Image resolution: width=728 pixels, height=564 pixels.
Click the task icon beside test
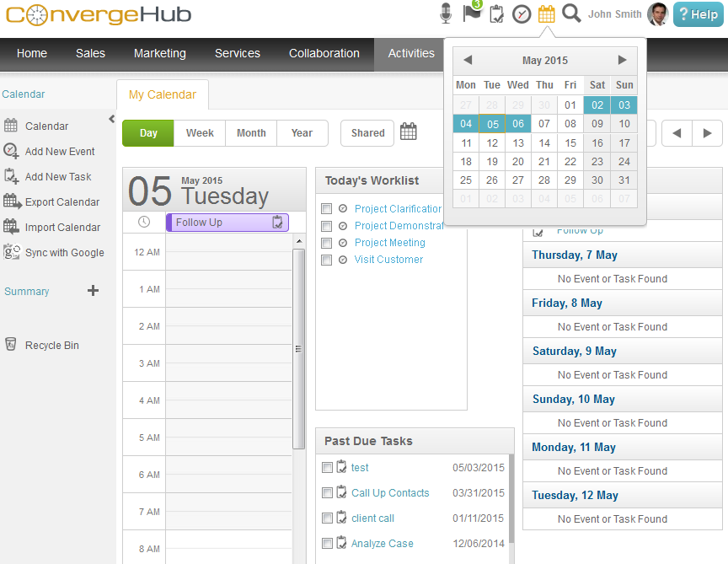[341, 466]
